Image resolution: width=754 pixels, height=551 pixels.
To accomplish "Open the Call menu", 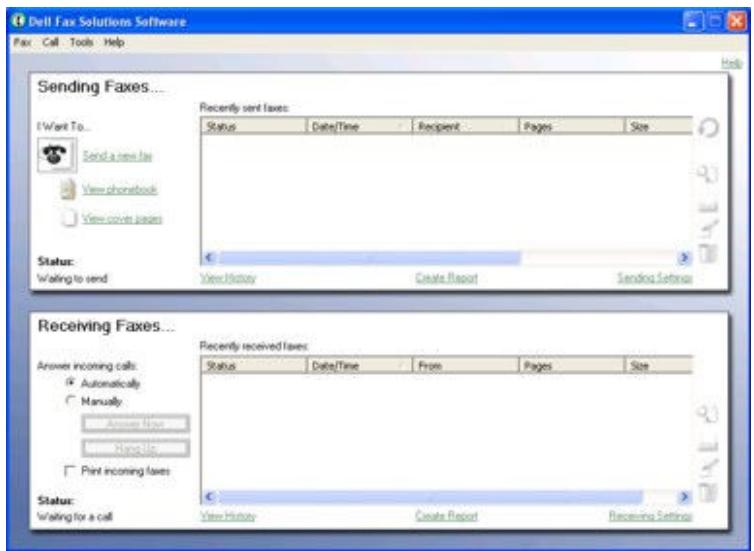I will click(x=50, y=42).
